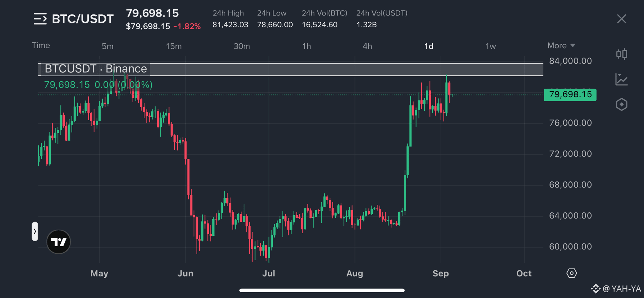The height and width of the screenshot is (298, 644).
Task: Open the indicators line-chart icon
Action: point(621,79)
